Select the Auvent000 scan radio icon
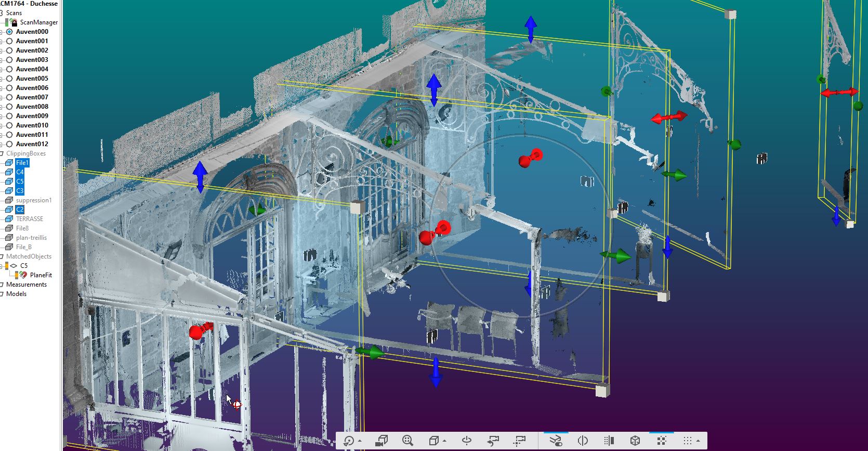The image size is (868, 451). [9, 32]
